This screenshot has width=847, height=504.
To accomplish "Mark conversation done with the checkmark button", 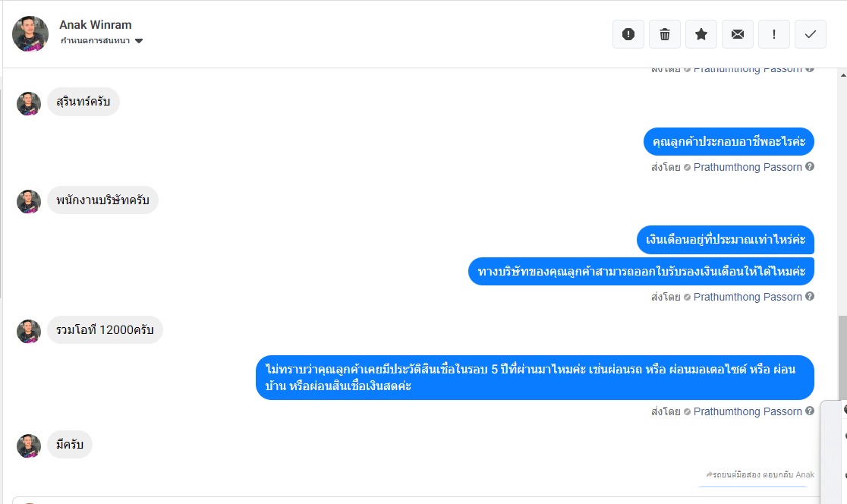I will pos(811,34).
